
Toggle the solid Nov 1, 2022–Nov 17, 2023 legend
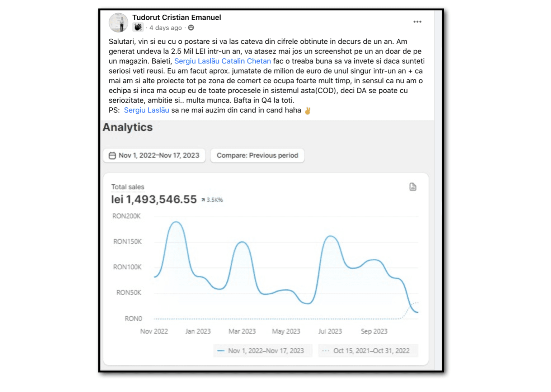pyautogui.click(x=263, y=350)
